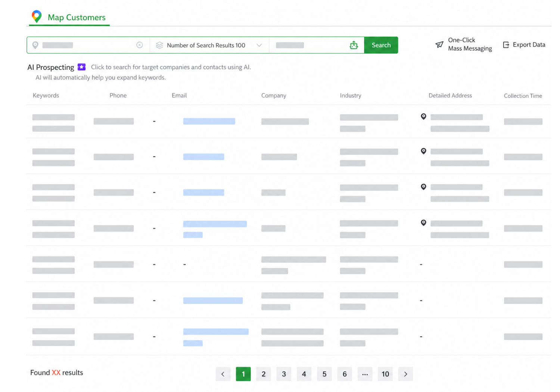The image size is (560, 392).
Task: Click the Collection Time column header
Action: tap(523, 96)
